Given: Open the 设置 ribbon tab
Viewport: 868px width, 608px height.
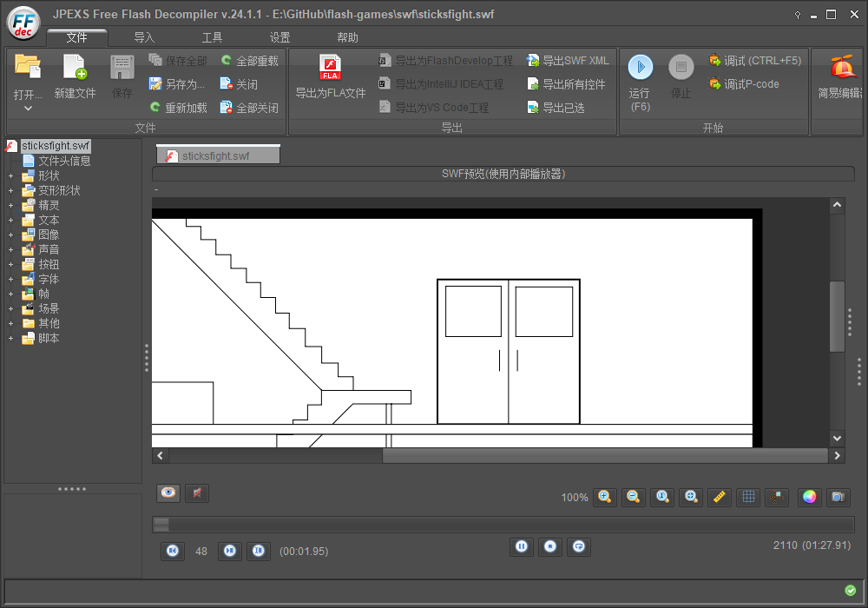Looking at the screenshot, I should click(279, 37).
